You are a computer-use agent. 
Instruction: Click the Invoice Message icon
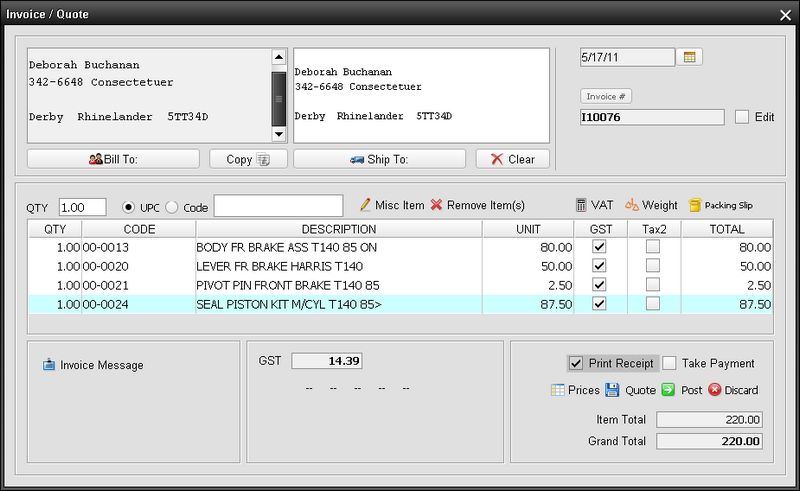(x=49, y=364)
